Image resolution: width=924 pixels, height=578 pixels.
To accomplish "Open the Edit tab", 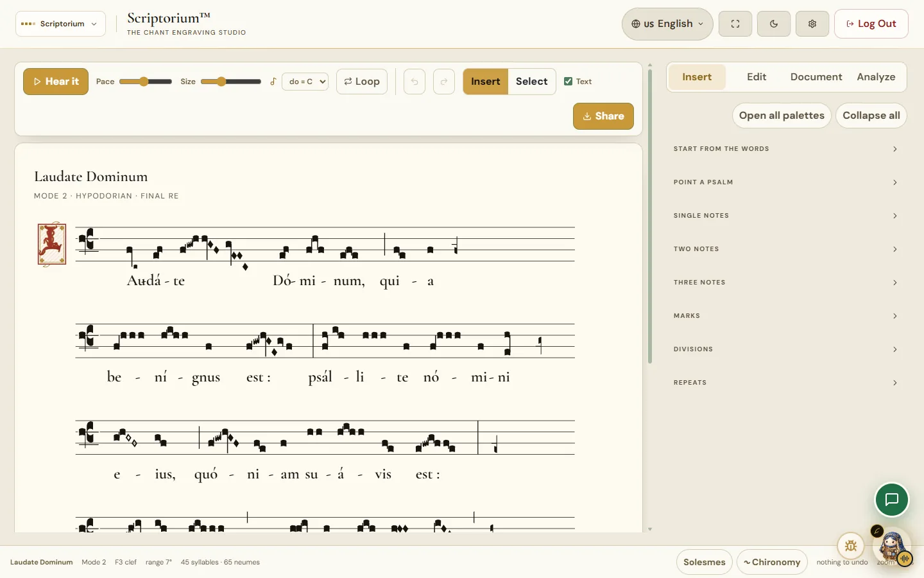I will (x=757, y=77).
